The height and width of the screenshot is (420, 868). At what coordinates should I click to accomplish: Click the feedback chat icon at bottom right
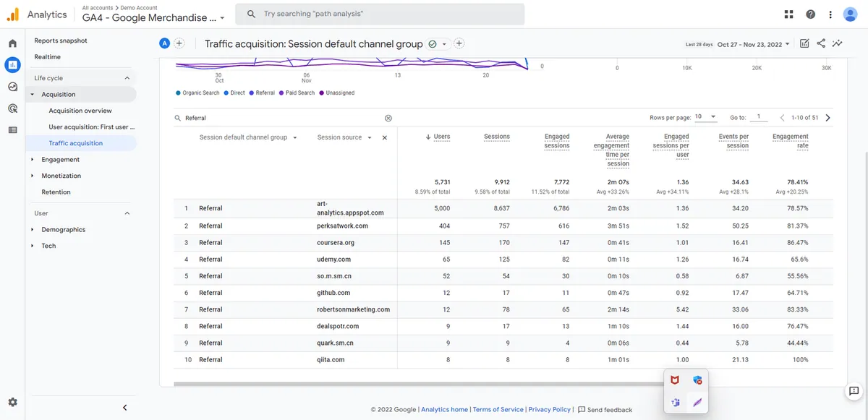pos(854,391)
